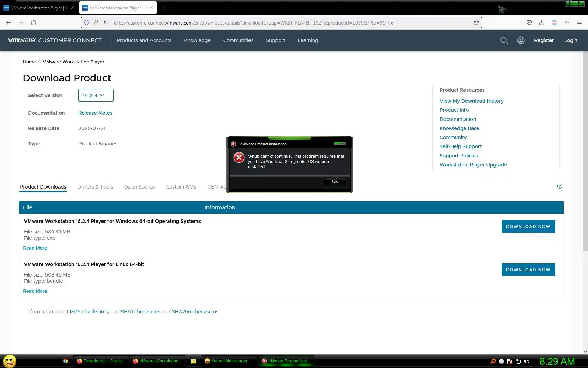This screenshot has width=588, height=368.
Task: Click the page vertical scrollbar
Action: (585, 151)
